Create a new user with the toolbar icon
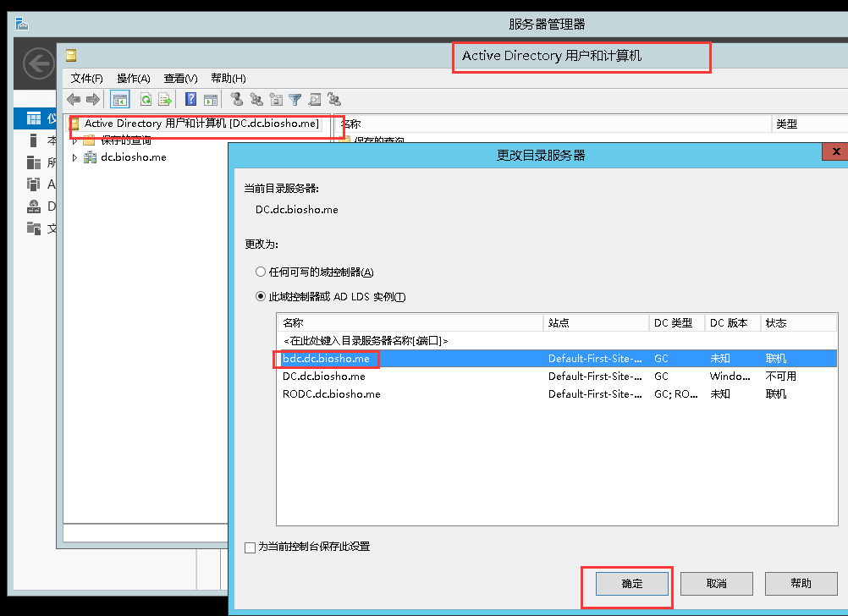The image size is (848, 616). point(237,100)
